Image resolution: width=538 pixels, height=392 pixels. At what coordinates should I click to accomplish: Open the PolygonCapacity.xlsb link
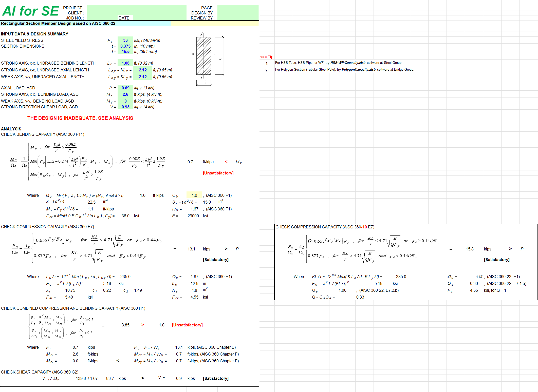point(358,70)
